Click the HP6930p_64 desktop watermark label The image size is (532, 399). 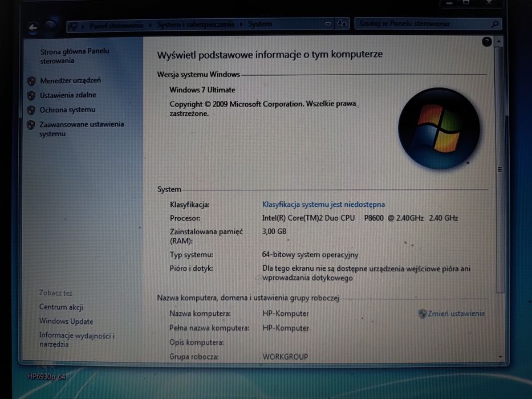[47, 376]
